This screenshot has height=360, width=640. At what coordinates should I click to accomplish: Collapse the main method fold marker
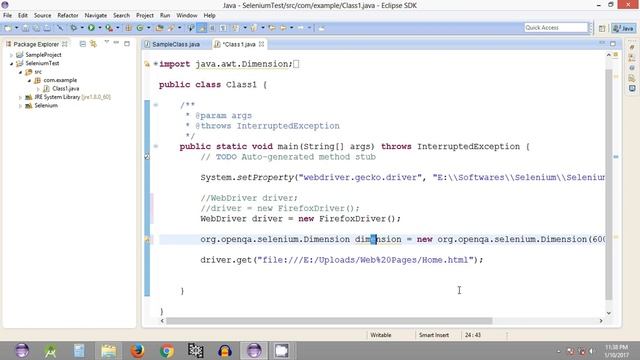click(156, 146)
